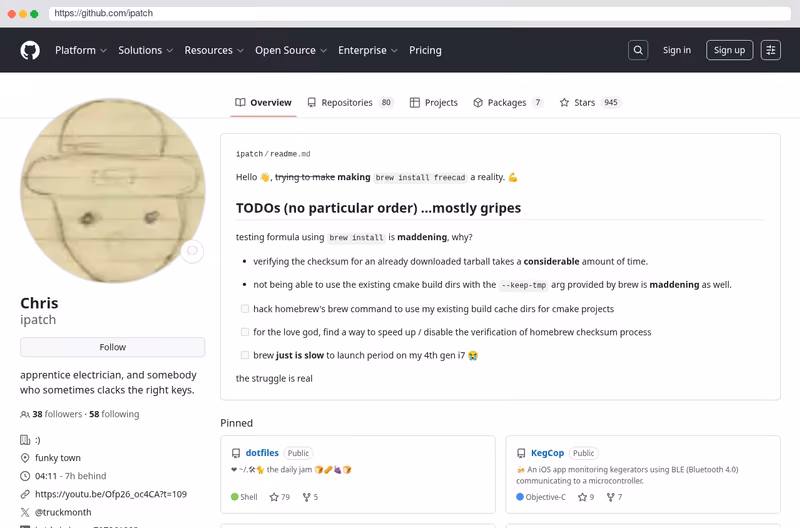
Task: Open the @truckmonth link
Action: (63, 512)
